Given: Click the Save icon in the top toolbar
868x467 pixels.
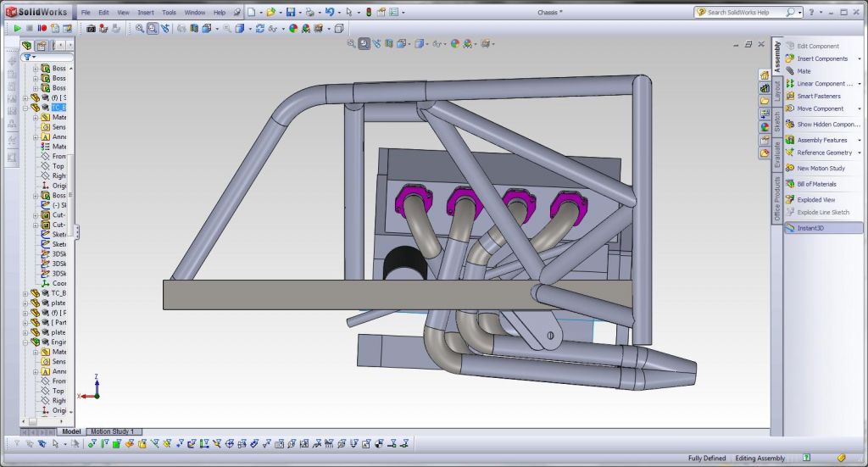Looking at the screenshot, I should 291,13.
